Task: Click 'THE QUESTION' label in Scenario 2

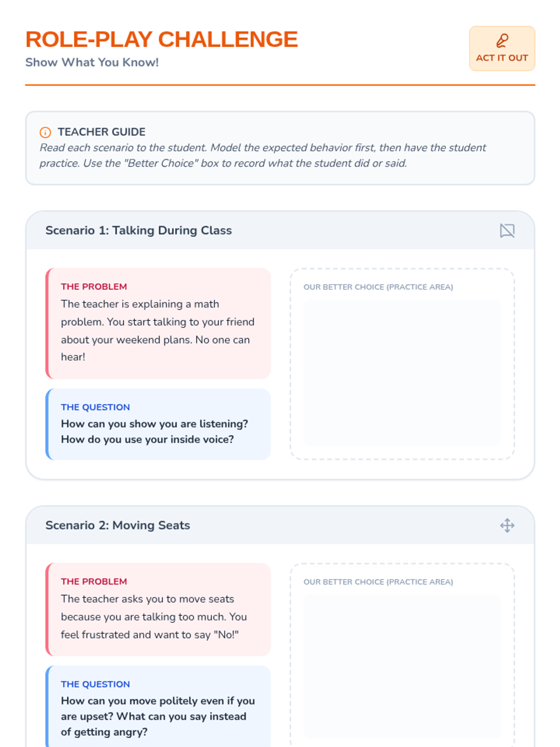Action: point(95,684)
